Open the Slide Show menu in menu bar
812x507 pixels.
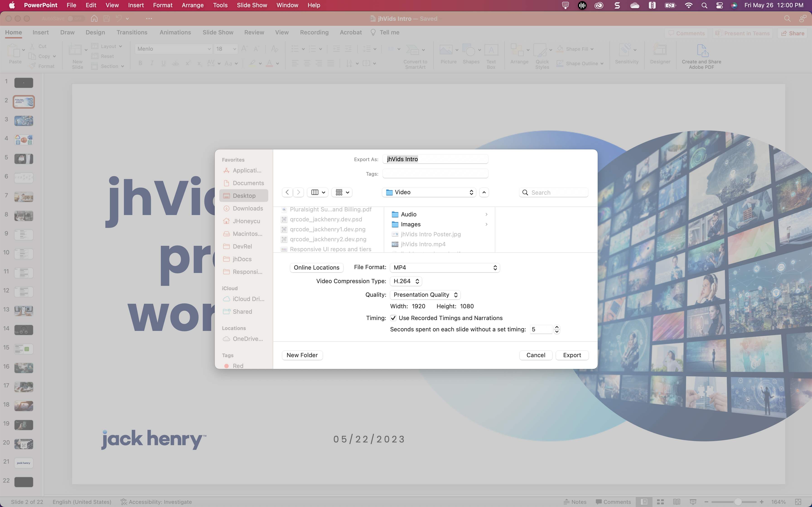point(252,5)
